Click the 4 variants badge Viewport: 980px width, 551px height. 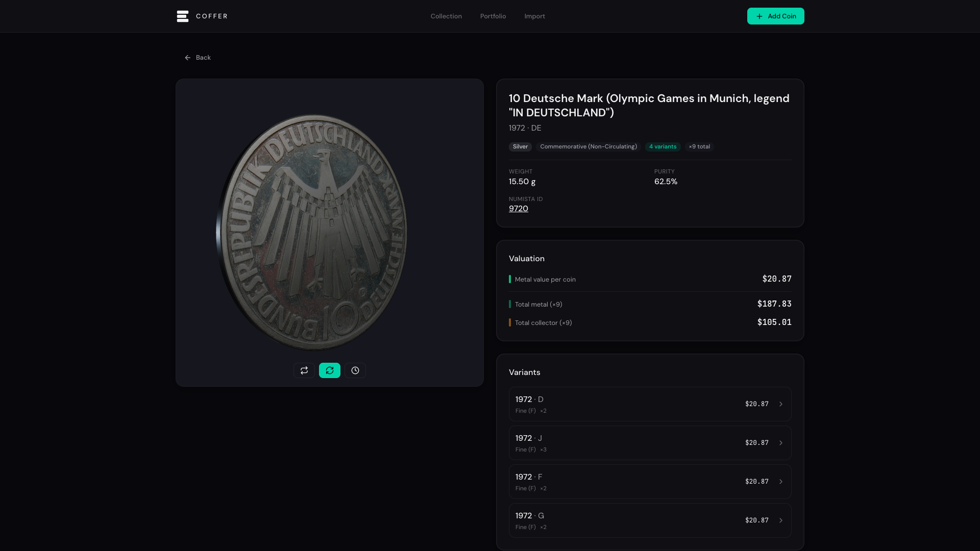coord(663,147)
